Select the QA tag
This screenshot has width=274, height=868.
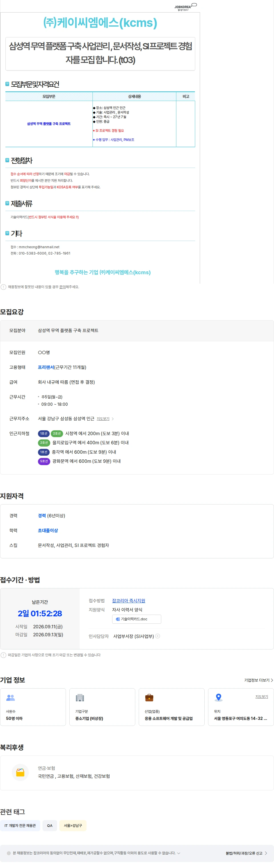pyautogui.click(x=50, y=825)
